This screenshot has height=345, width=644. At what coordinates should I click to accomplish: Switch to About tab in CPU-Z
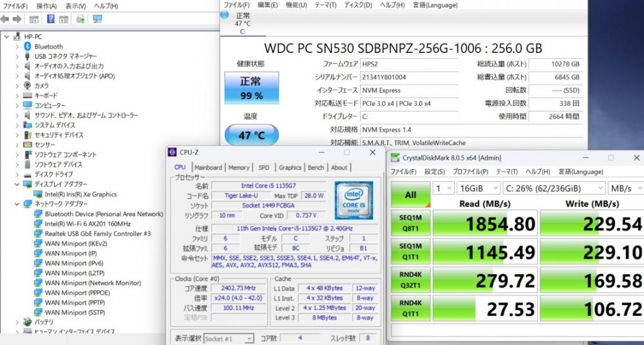pyautogui.click(x=339, y=168)
